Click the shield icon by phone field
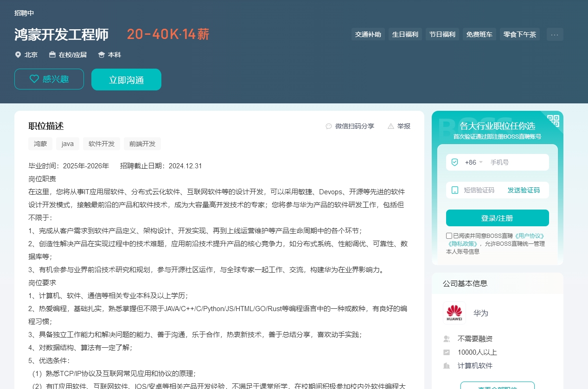The image size is (588, 389). click(454, 162)
